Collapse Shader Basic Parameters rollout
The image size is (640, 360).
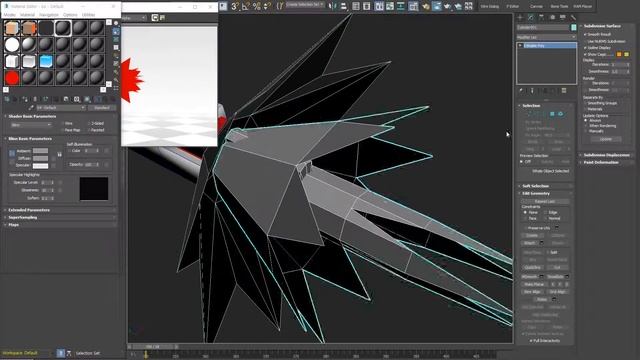pyautogui.click(x=32, y=116)
